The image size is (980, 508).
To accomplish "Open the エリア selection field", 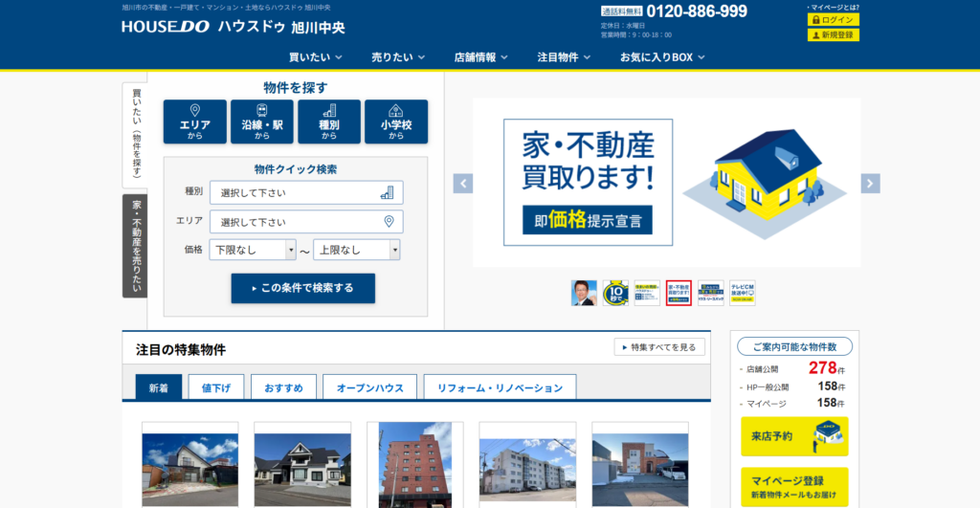I will click(x=306, y=222).
